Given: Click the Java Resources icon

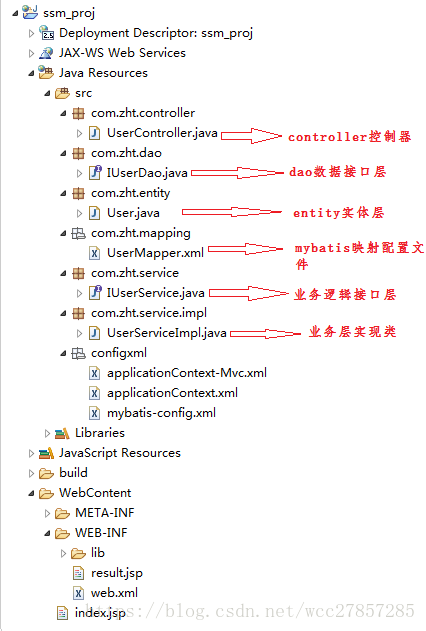Looking at the screenshot, I should 46,73.
